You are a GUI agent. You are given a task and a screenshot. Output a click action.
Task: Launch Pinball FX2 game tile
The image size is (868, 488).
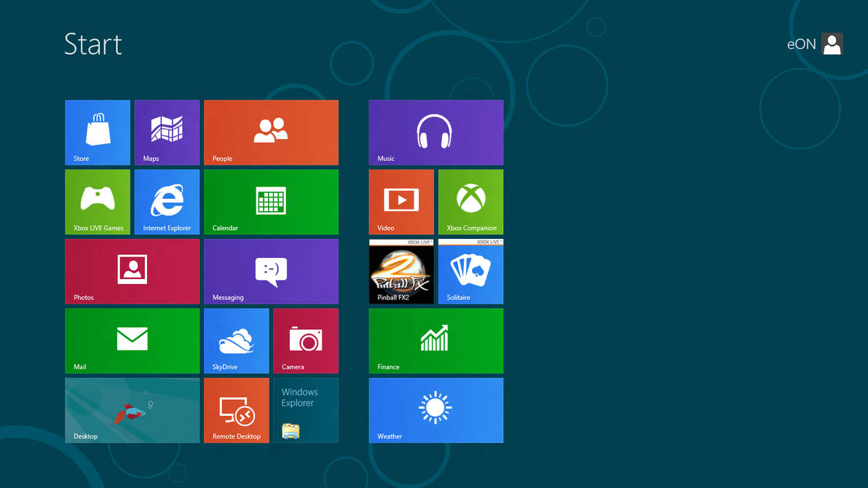(x=401, y=272)
